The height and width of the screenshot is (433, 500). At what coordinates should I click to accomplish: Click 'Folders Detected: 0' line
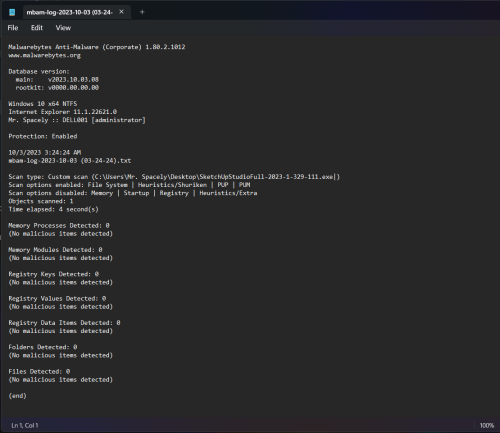[43, 347]
